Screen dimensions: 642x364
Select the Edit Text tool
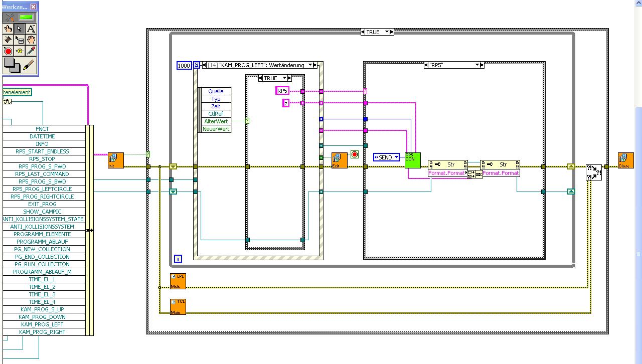pyautogui.click(x=31, y=29)
